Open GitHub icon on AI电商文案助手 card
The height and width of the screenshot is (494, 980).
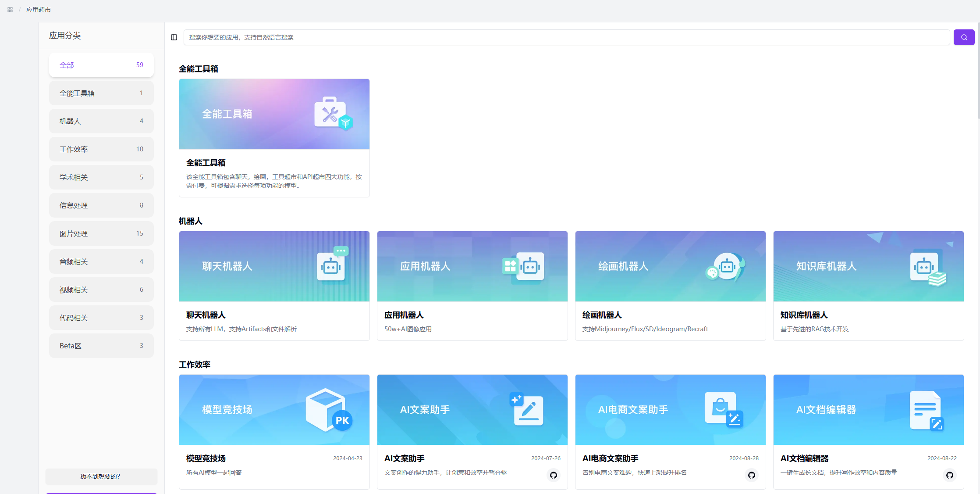(752, 475)
